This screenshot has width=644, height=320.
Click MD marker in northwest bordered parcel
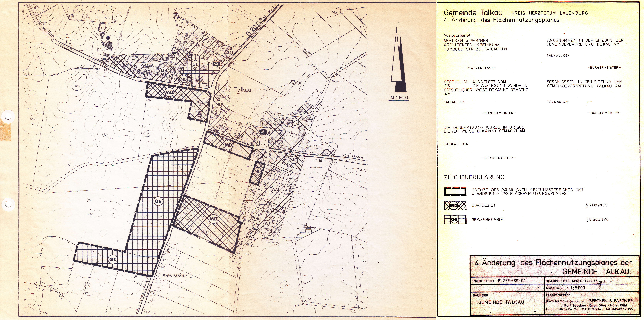(x=169, y=92)
